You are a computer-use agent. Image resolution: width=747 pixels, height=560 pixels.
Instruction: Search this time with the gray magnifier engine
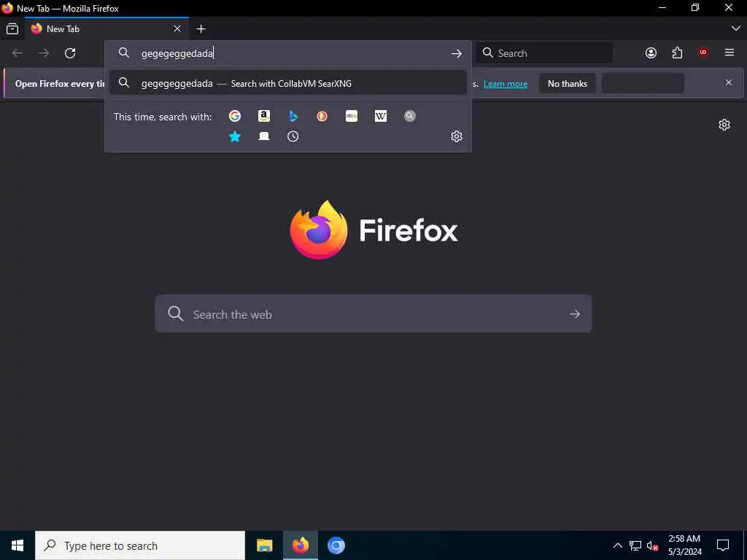coord(410,116)
